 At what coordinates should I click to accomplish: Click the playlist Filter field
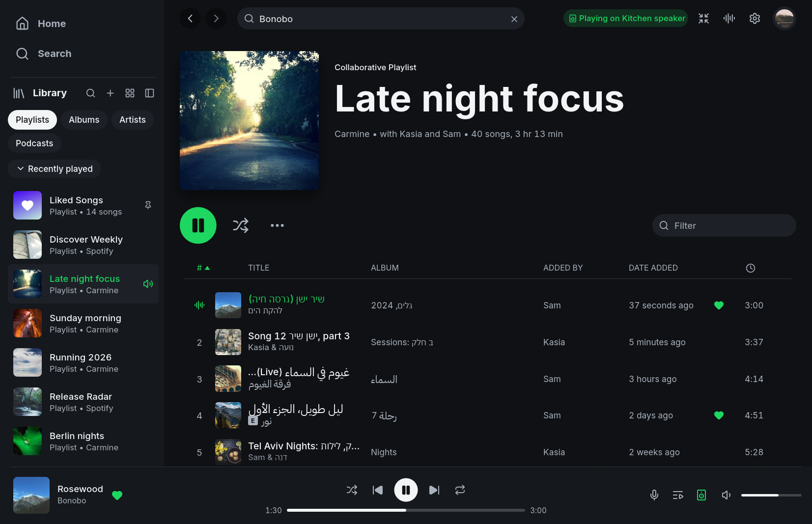724,225
